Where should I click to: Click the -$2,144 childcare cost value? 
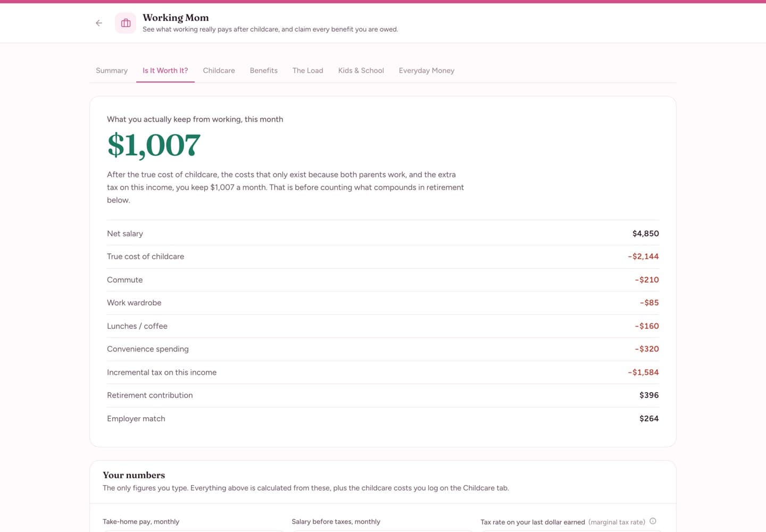(643, 256)
